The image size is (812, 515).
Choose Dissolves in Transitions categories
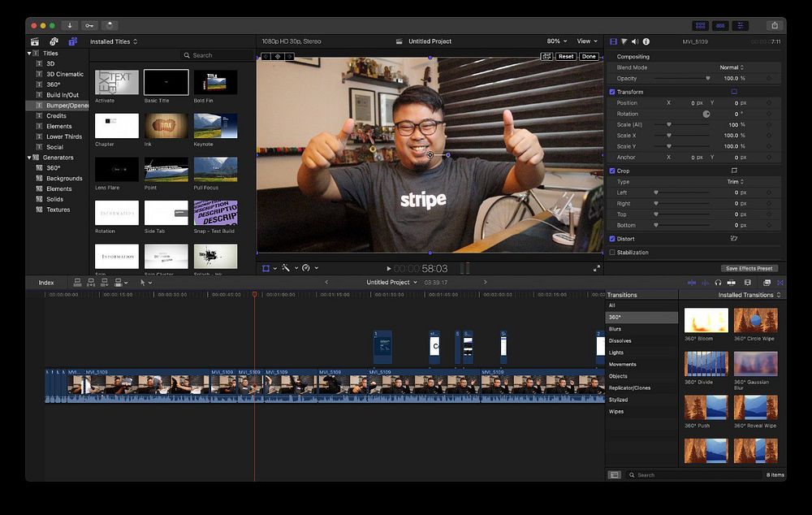(x=620, y=341)
